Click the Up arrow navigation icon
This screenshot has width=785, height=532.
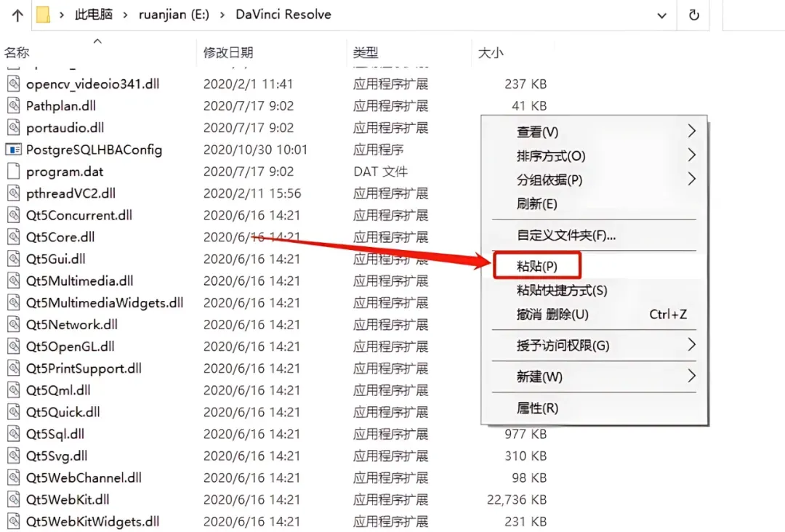[17, 15]
